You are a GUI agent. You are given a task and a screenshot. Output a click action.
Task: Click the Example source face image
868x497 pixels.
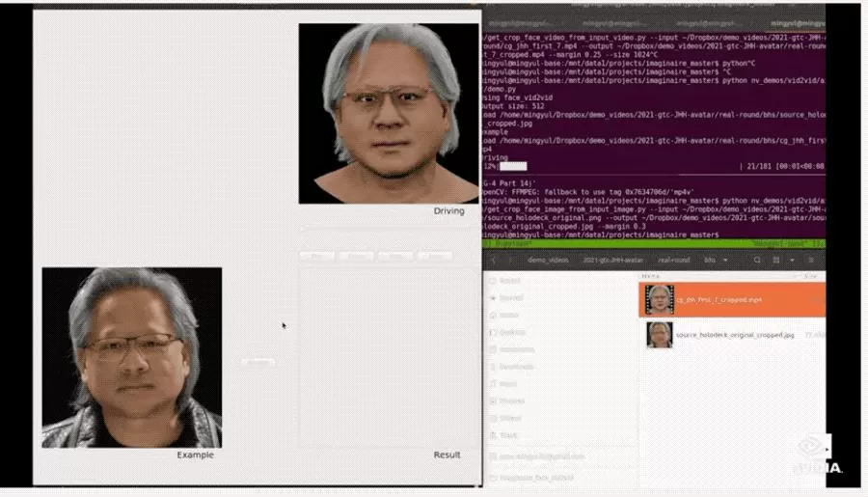click(132, 357)
